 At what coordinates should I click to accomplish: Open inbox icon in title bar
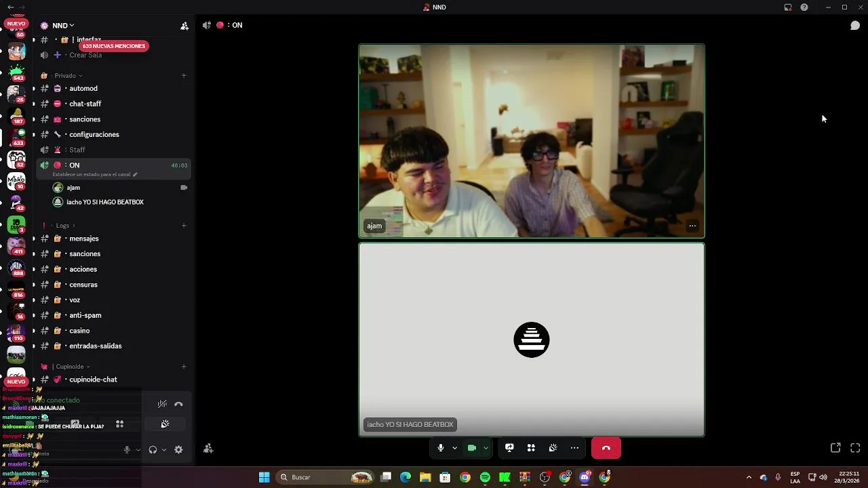point(788,7)
